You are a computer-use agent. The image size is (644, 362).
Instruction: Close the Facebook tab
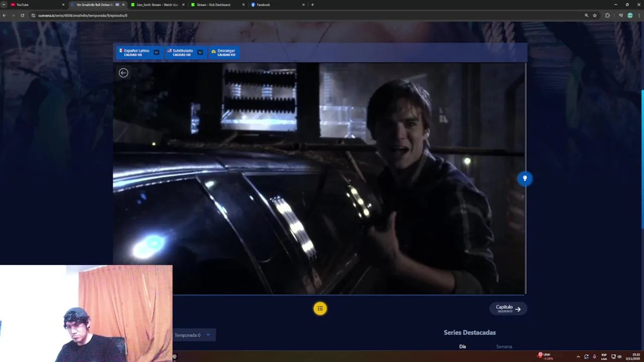[303, 5]
